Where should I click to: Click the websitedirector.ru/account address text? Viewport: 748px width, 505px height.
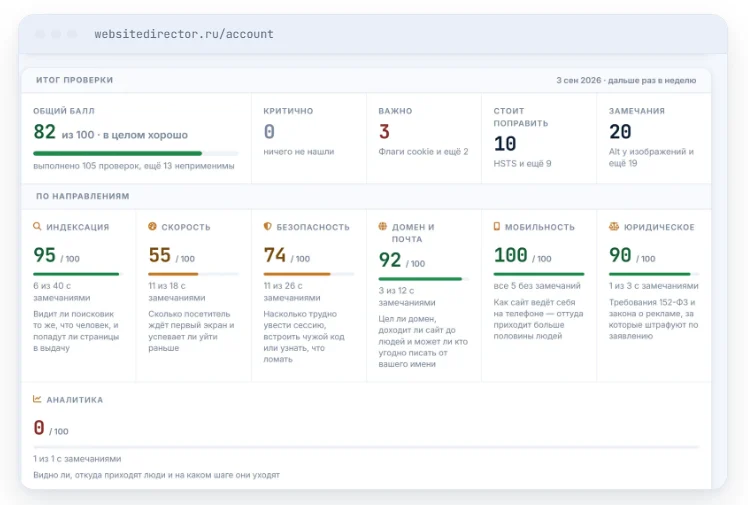[184, 34]
